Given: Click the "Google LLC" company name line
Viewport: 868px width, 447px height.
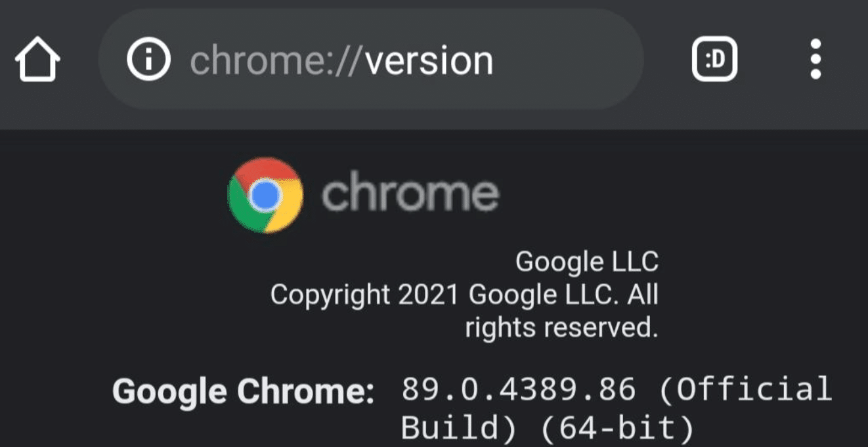Looking at the screenshot, I should 586,263.
